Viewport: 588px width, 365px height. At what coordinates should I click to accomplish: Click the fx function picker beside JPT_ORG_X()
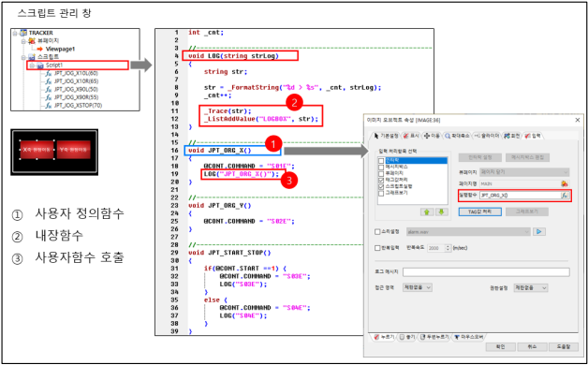(564, 196)
